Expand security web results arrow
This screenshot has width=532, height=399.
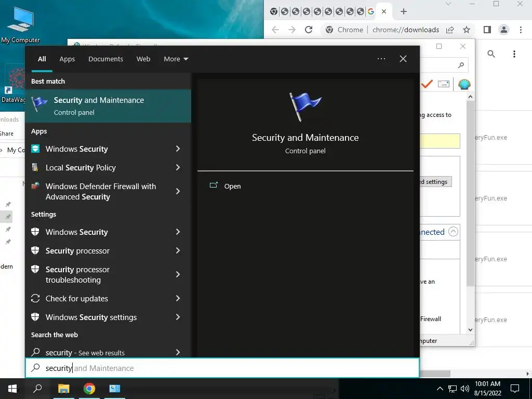pyautogui.click(x=178, y=352)
